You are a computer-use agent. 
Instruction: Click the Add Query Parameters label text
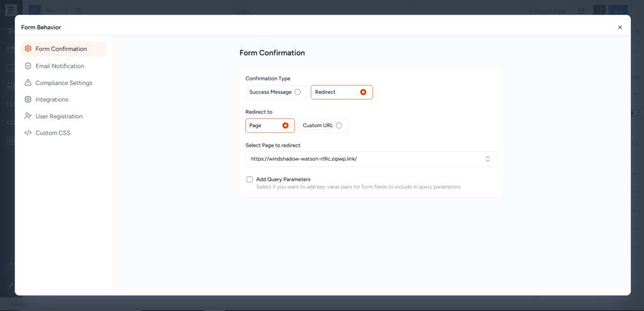pos(283,179)
